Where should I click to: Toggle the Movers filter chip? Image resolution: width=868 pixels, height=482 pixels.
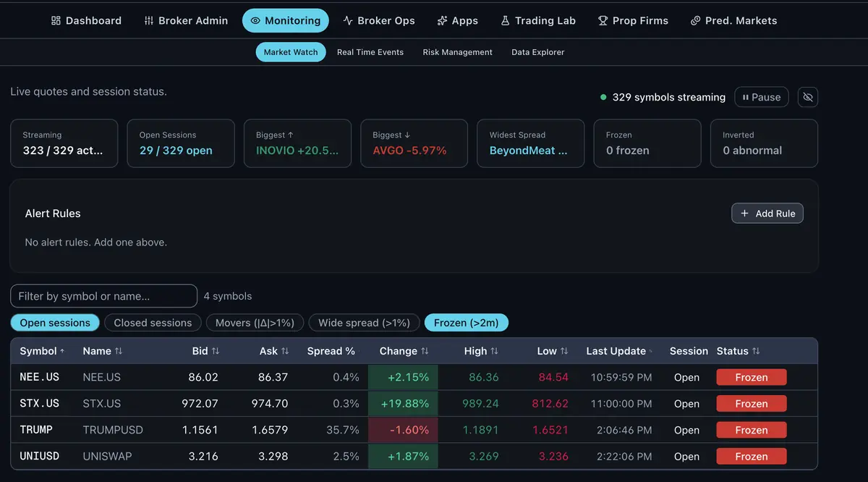coord(255,323)
